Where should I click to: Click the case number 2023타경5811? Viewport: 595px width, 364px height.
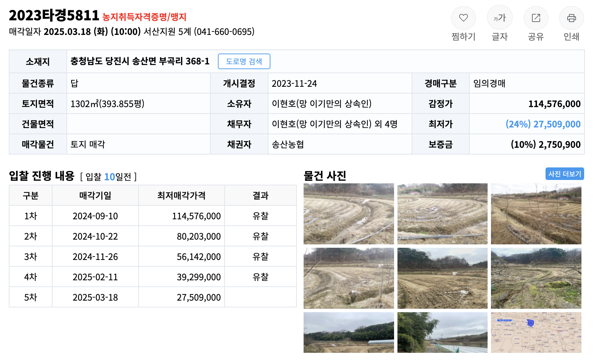click(x=54, y=15)
